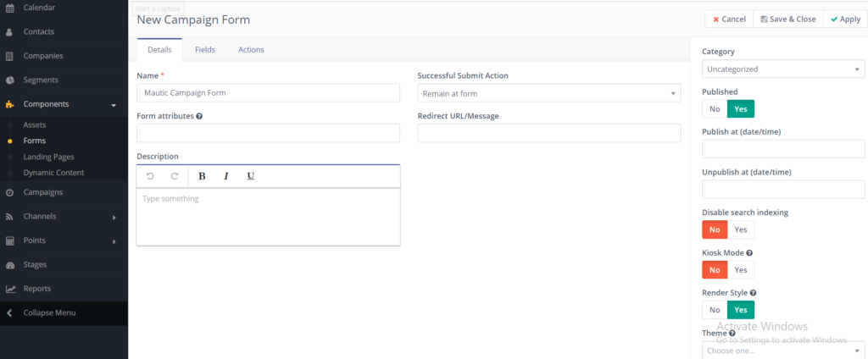Set Disable search indexing to No
The width and height of the screenshot is (868, 359).
tap(715, 229)
